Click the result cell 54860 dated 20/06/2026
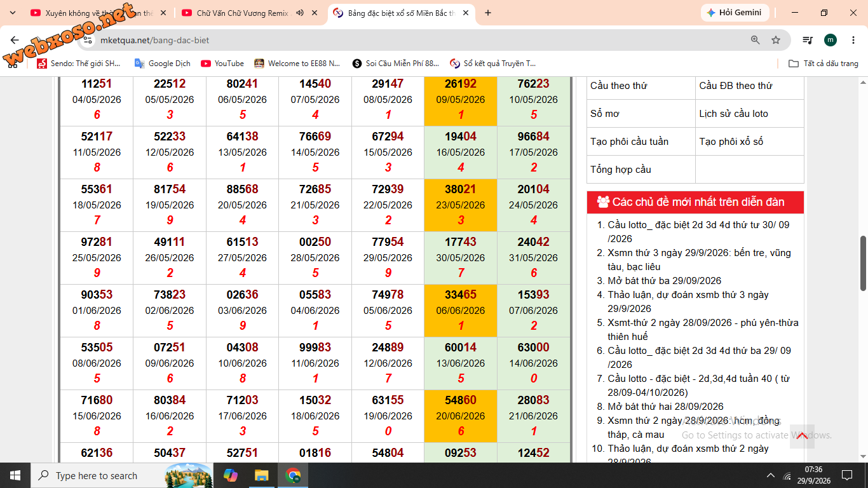The image size is (868, 488). pyautogui.click(x=461, y=416)
